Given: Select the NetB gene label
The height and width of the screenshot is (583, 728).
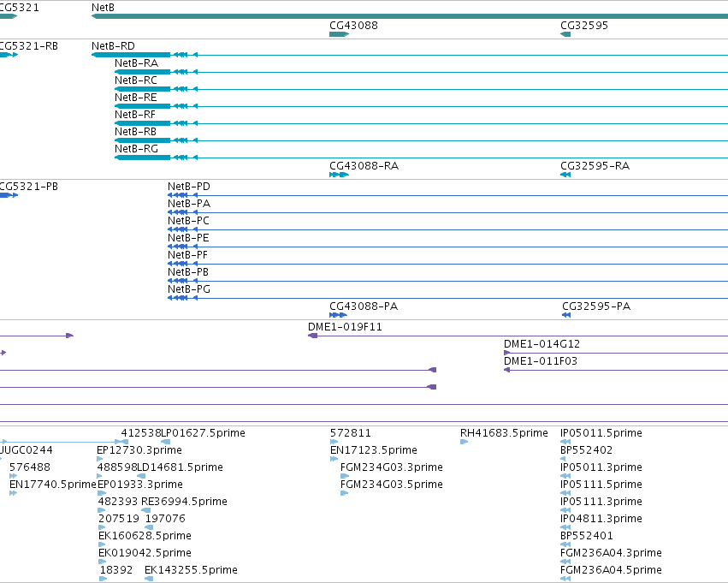Looking at the screenshot, I should coord(103,8).
